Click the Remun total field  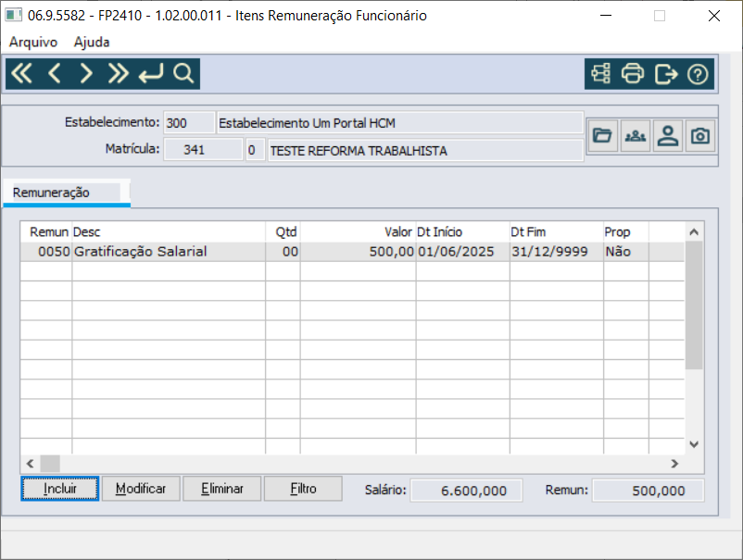point(648,491)
